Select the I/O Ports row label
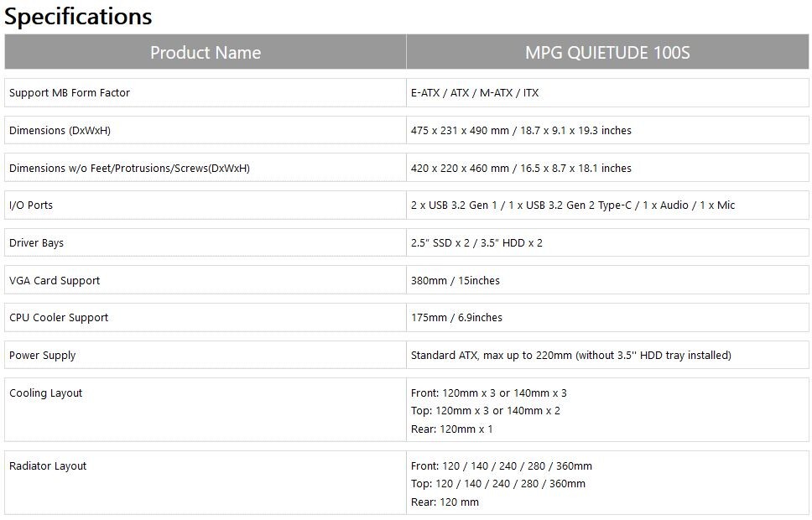This screenshot has height=520, width=812. 31,205
